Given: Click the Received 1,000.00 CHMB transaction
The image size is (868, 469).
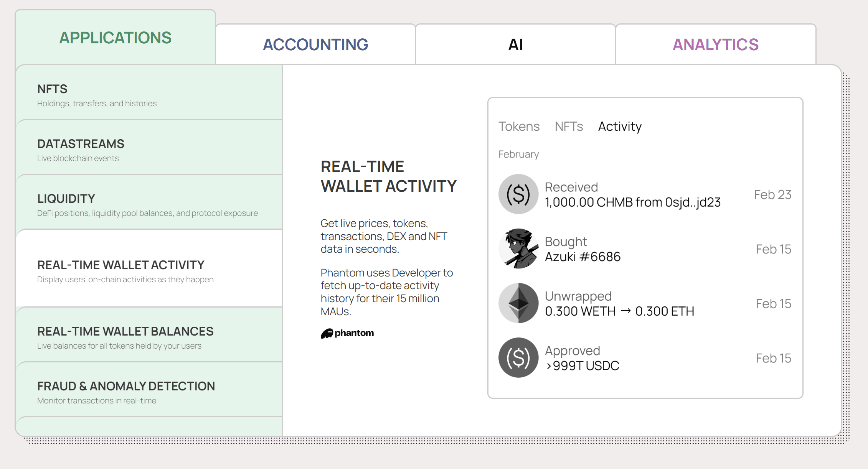Looking at the screenshot, I should tap(632, 195).
